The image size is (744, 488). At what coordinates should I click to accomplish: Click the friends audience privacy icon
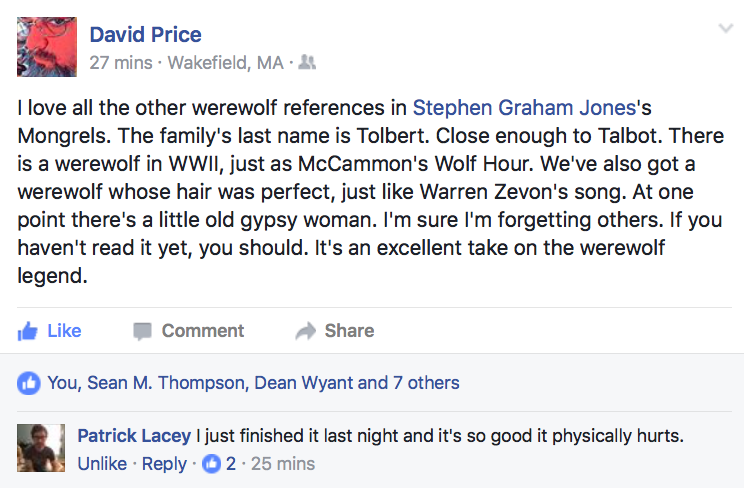(x=307, y=63)
